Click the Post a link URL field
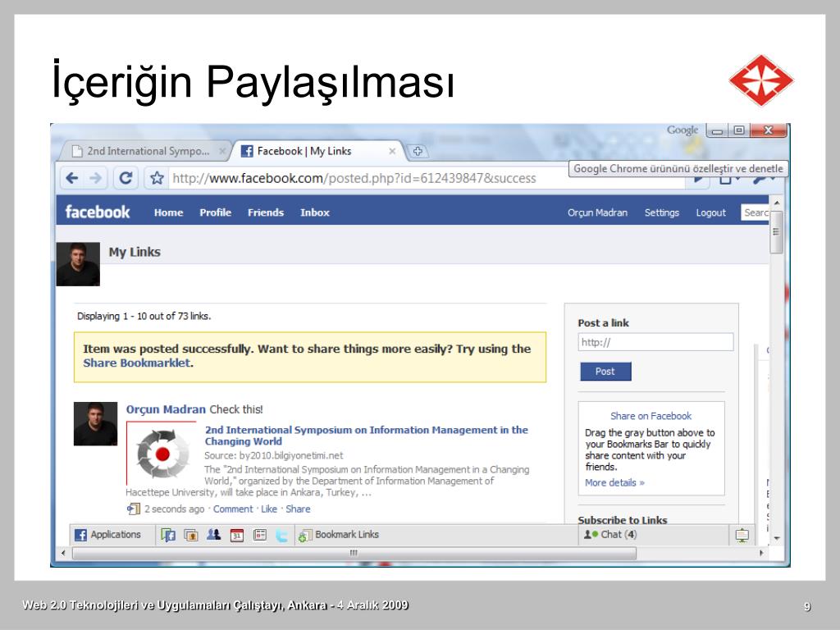840x630 pixels. (x=655, y=342)
